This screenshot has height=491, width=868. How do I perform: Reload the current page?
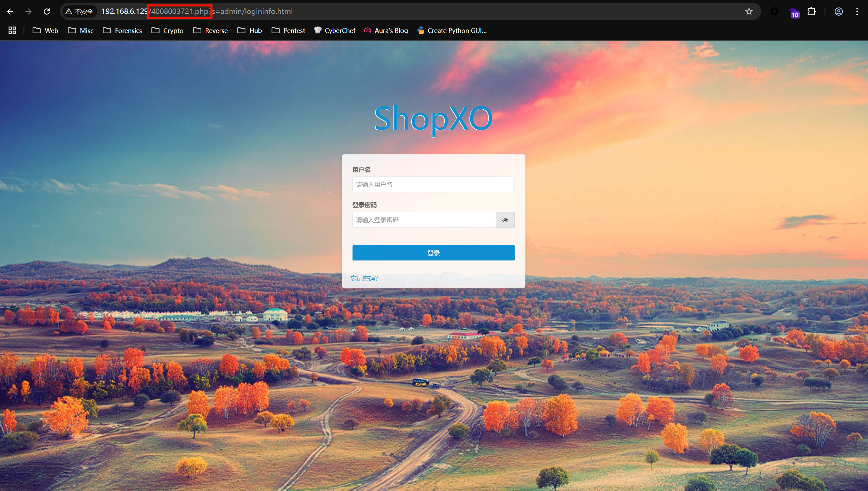(x=47, y=12)
